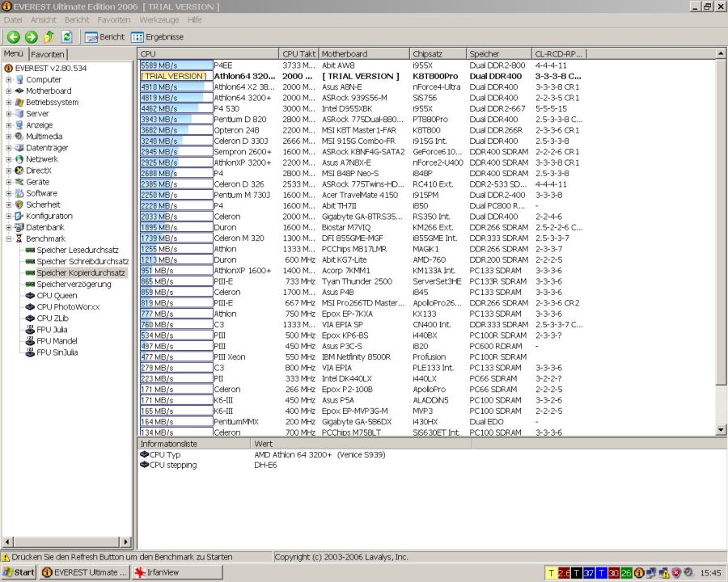Open the Ergebnisse results toolbar button
Image resolution: width=728 pixels, height=582 pixels.
tap(158, 36)
